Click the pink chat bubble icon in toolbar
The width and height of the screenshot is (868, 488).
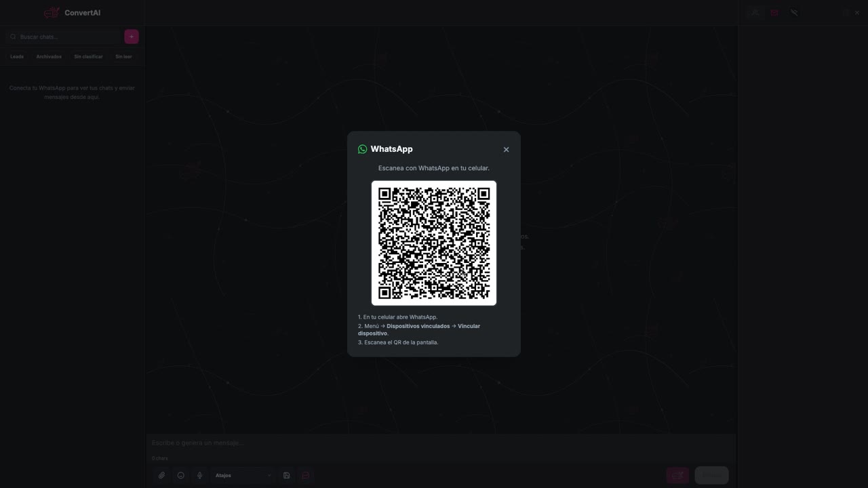coord(305,475)
